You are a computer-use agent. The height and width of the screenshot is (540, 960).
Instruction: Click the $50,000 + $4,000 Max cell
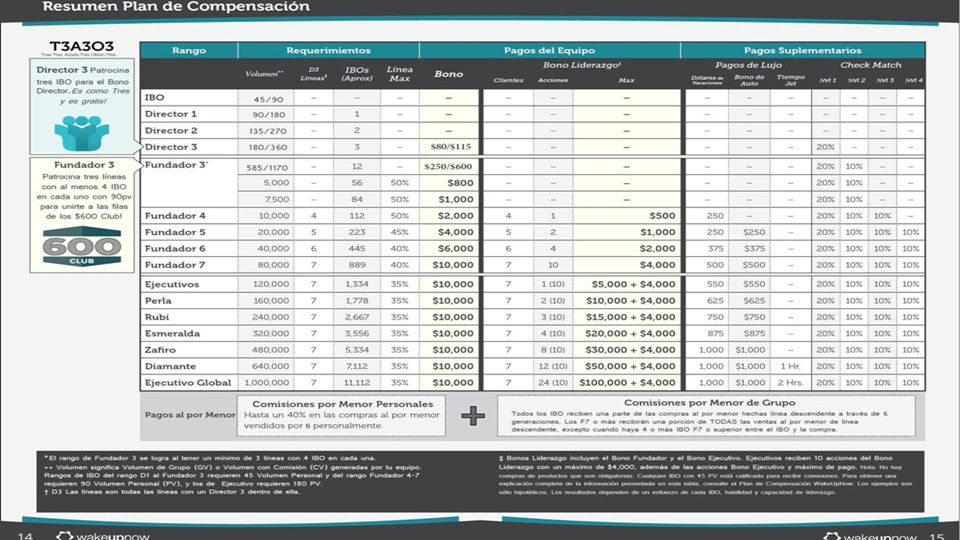point(630,366)
